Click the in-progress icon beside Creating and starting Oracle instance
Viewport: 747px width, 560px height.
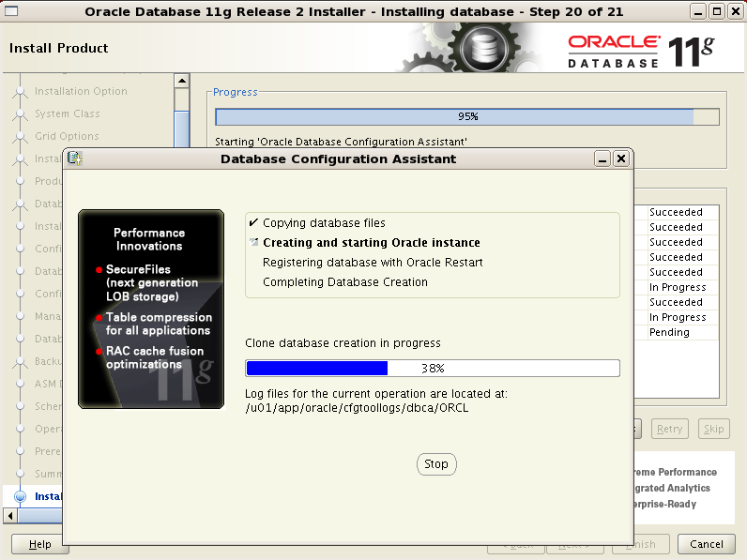[x=253, y=243]
